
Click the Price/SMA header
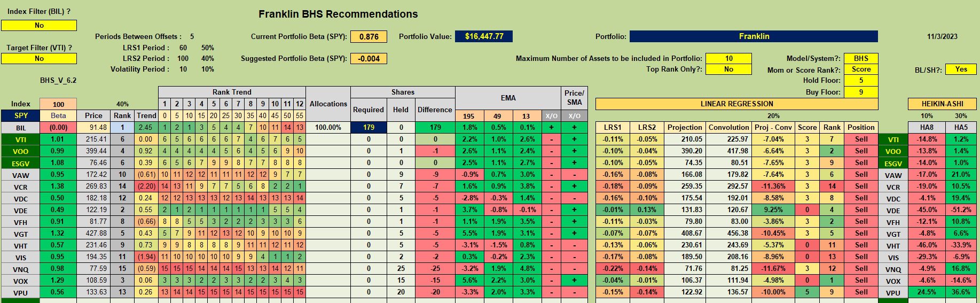[574, 98]
